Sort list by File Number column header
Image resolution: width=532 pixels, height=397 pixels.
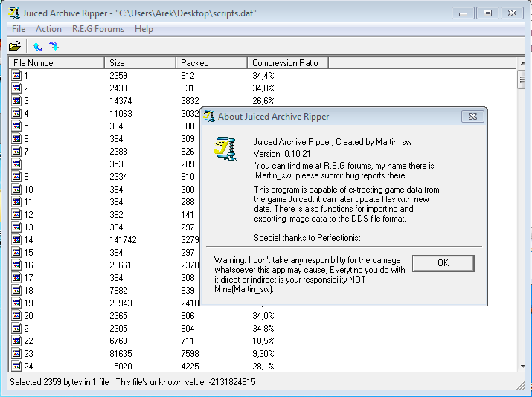tap(57, 63)
